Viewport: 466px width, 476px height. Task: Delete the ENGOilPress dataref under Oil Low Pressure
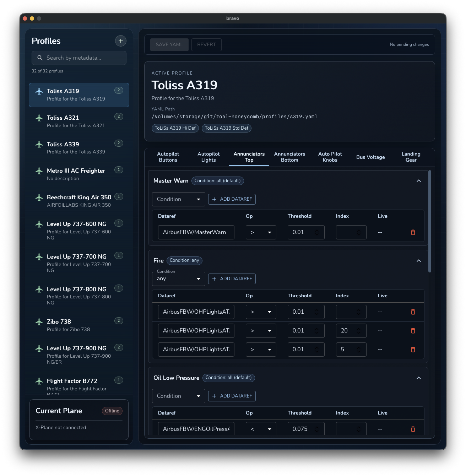point(413,429)
